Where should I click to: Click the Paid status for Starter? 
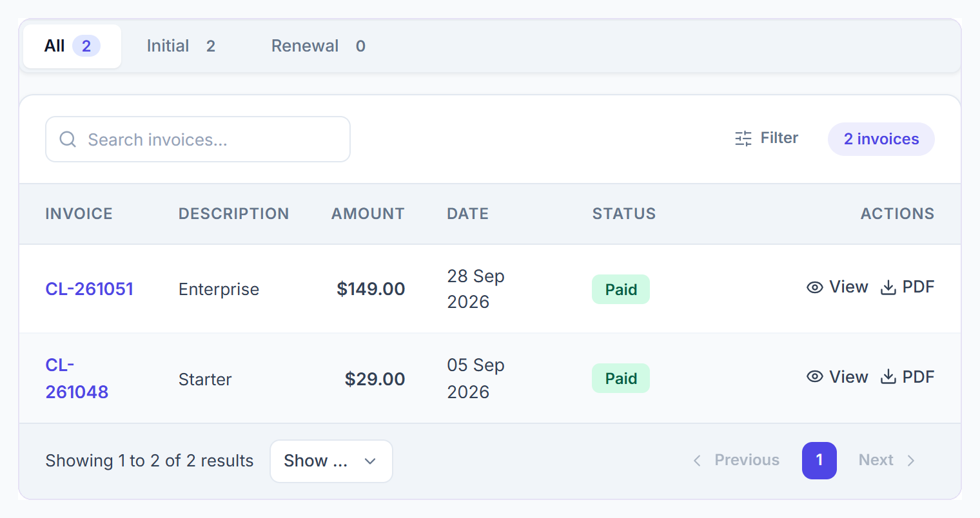coord(621,379)
